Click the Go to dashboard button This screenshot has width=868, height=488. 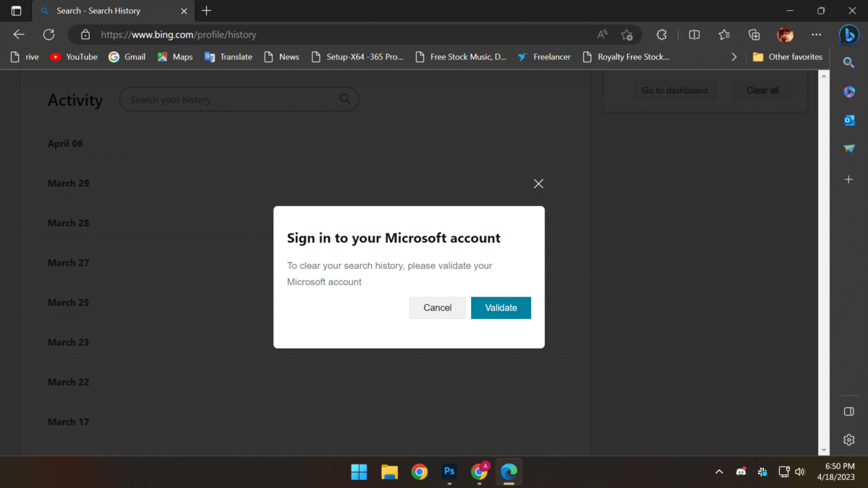click(x=675, y=90)
